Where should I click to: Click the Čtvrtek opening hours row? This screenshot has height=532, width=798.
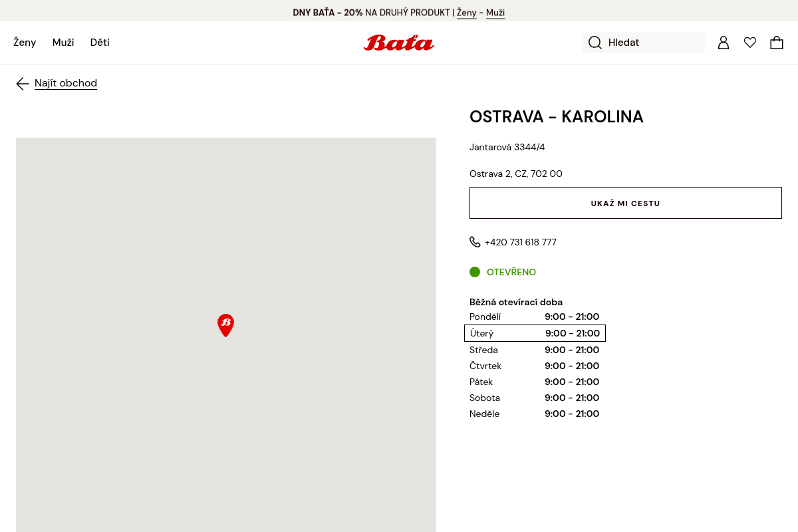[535, 366]
